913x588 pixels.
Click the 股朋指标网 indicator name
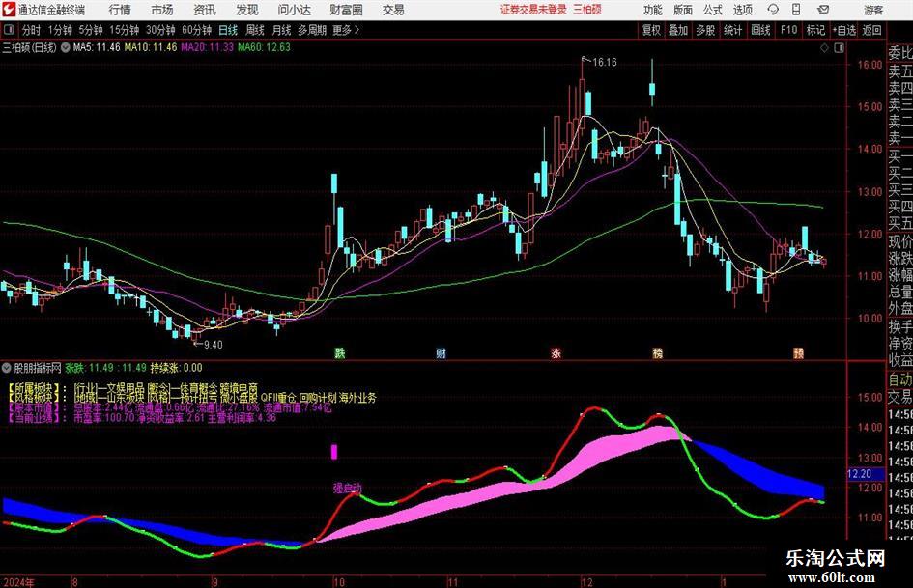pyautogui.click(x=38, y=368)
